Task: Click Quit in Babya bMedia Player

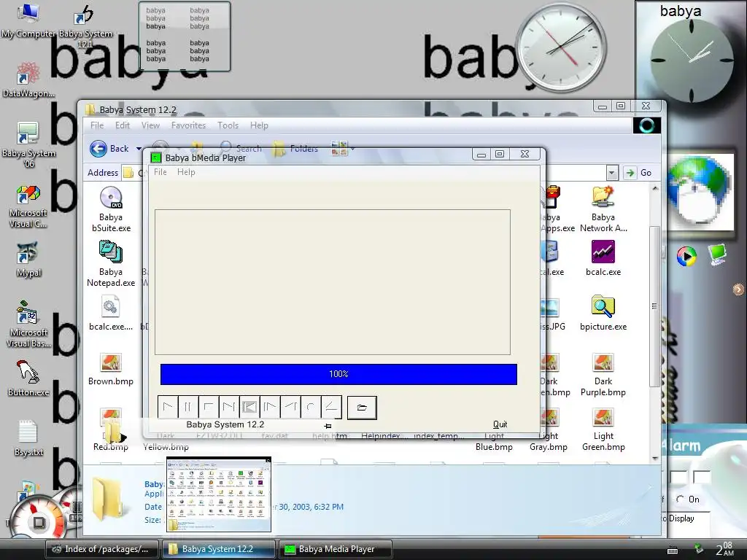Action: (500, 424)
